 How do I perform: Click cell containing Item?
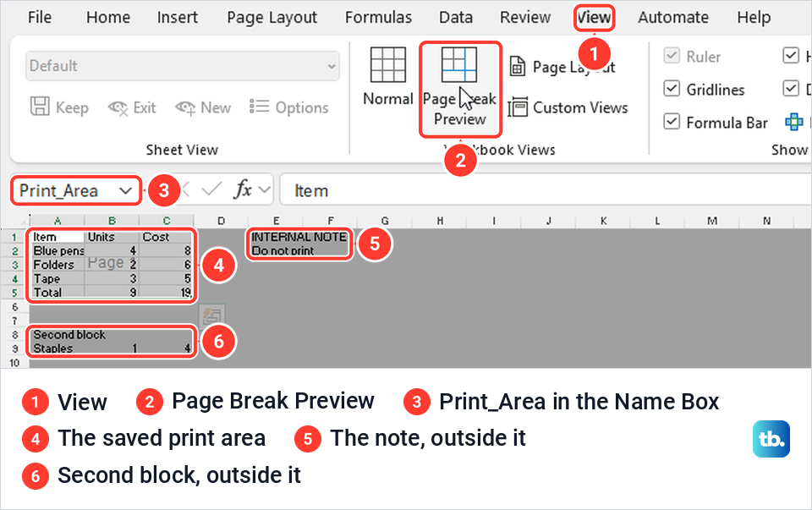58,237
